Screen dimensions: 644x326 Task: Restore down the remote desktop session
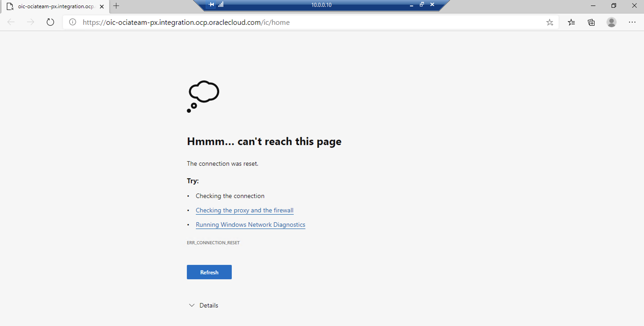point(422,4)
